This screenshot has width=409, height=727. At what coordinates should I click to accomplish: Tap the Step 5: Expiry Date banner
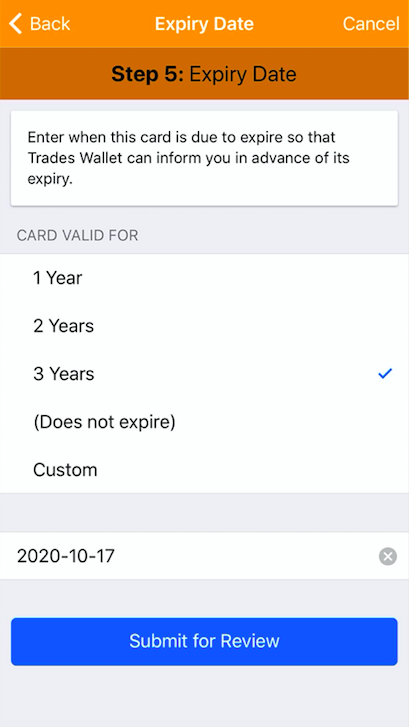pos(204,74)
